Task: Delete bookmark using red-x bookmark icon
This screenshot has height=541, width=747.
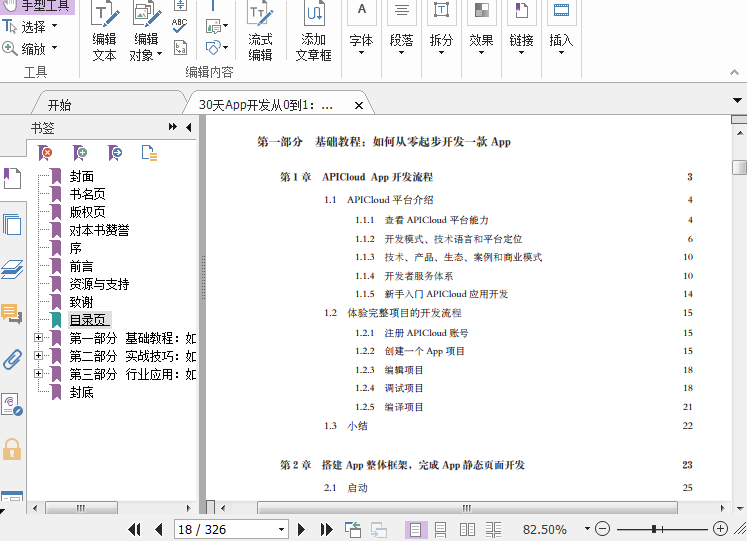Action: pos(45,153)
